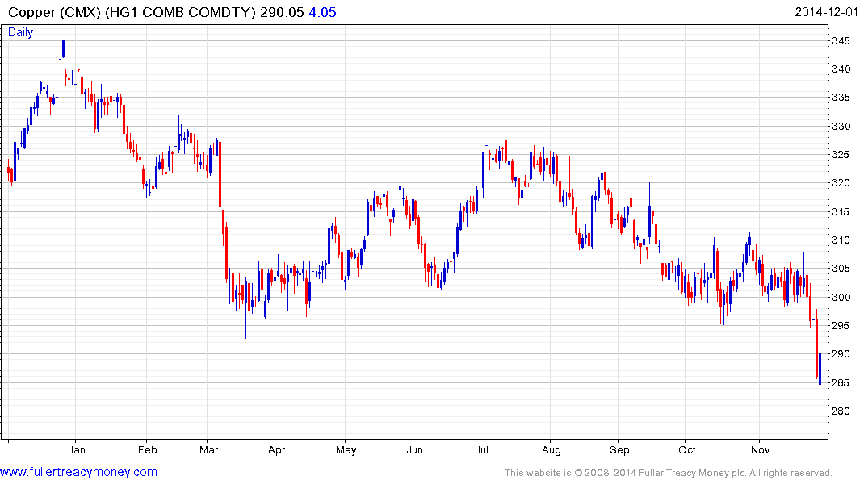Click the 295 price level label
The width and height of the screenshot is (868, 484).
[841, 325]
